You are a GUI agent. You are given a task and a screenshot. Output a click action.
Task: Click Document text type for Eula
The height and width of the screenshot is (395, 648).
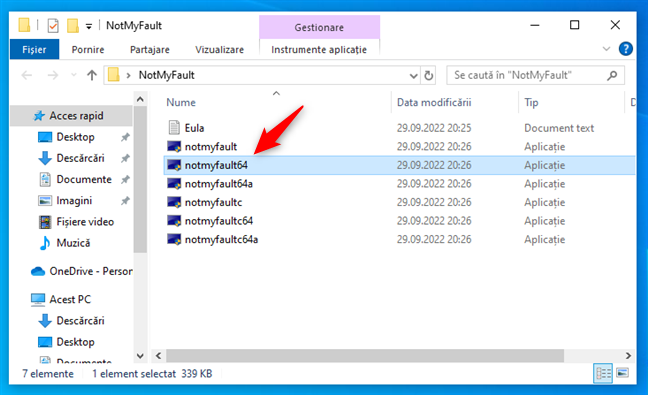559,128
